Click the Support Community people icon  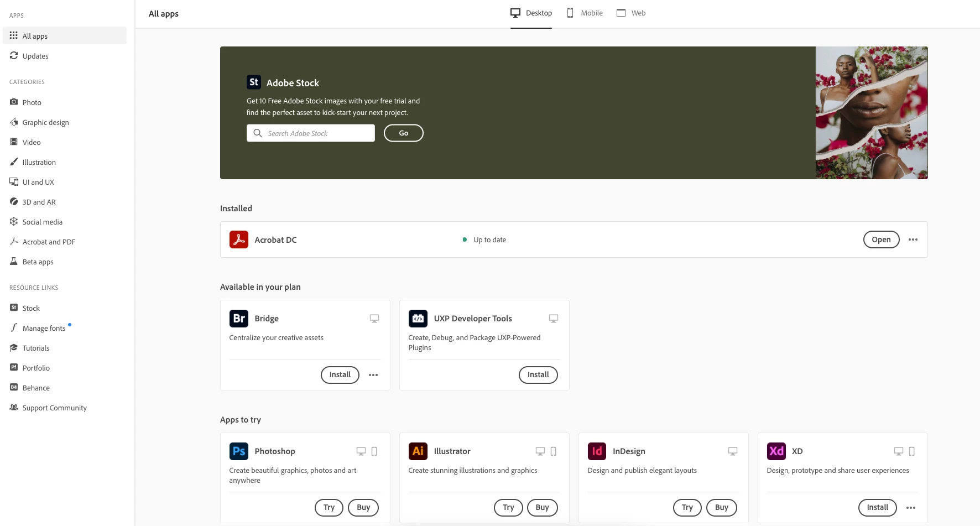pos(14,407)
